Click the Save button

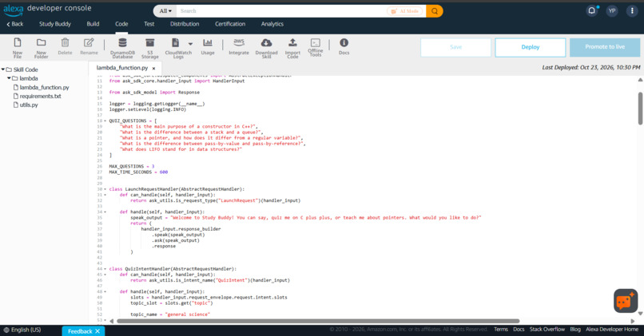pyautogui.click(x=455, y=47)
